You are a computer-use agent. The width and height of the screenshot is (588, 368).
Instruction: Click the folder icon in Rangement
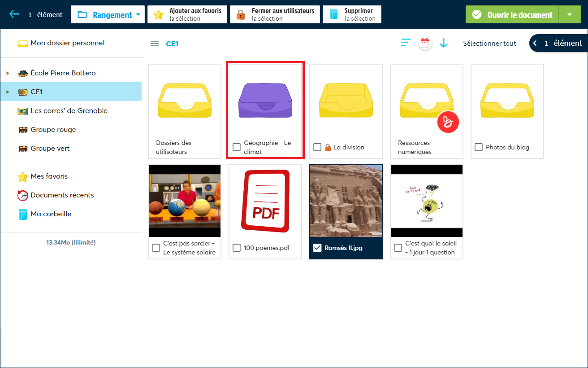coord(82,14)
